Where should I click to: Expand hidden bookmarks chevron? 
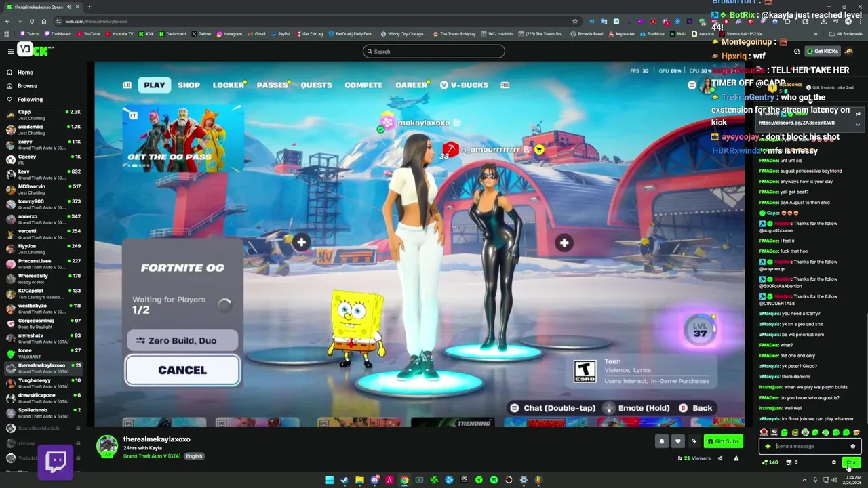816,34
